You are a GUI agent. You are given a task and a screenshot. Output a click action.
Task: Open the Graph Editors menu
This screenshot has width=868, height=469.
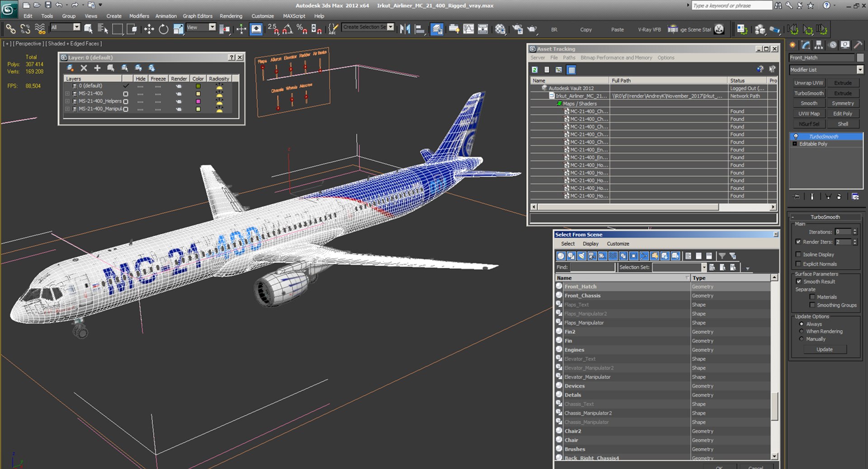click(x=197, y=16)
